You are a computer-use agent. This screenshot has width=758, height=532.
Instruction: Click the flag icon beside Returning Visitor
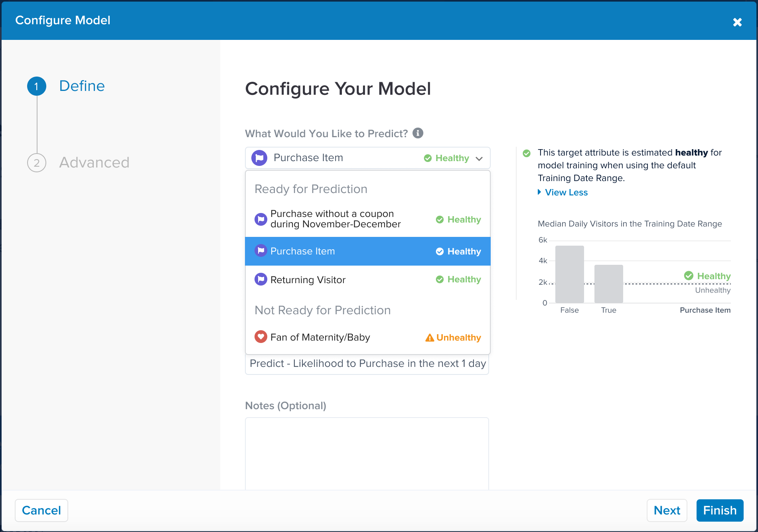tap(261, 280)
